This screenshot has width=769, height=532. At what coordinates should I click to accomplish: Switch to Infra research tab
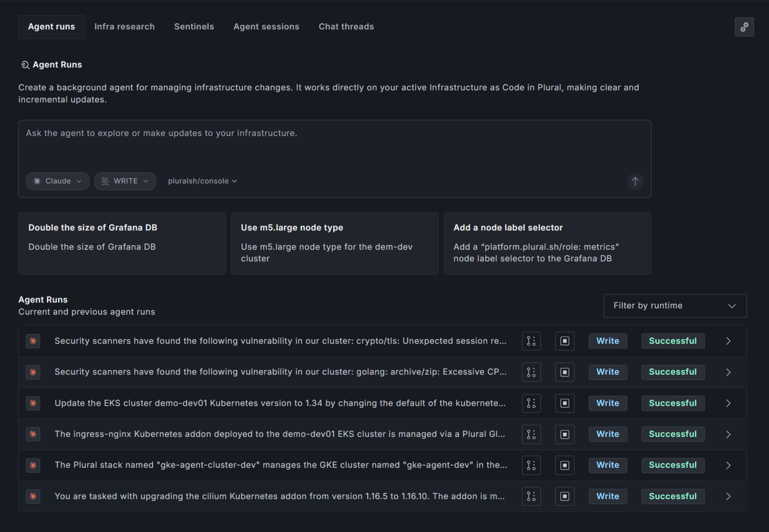pyautogui.click(x=124, y=27)
